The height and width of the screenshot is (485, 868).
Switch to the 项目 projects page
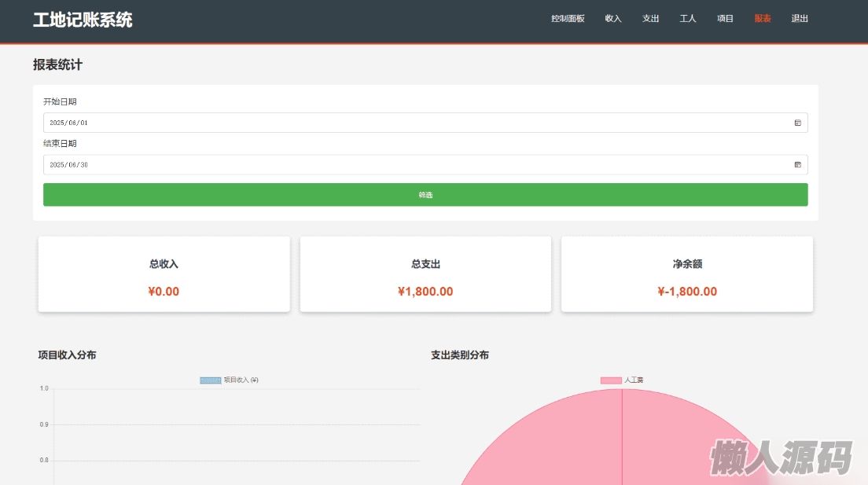pyautogui.click(x=725, y=19)
